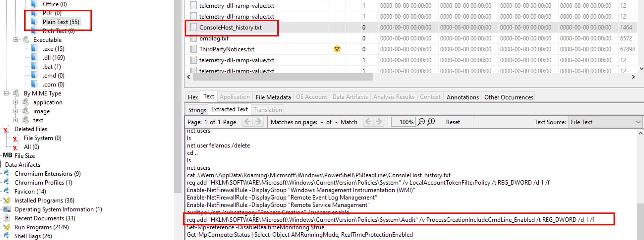This screenshot has height=240, width=644.
Task: Click the zoom in magnifier icon
Action: (x=431, y=122)
